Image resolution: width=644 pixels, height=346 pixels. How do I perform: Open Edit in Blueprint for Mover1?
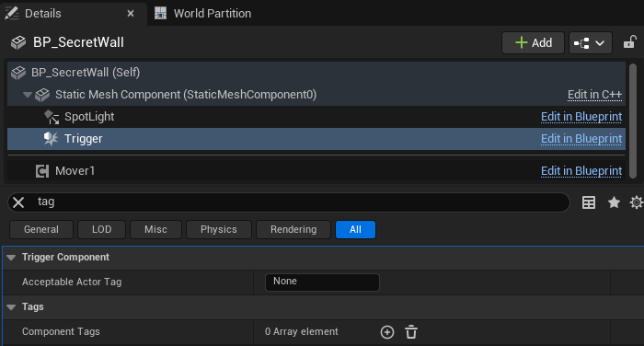581,171
